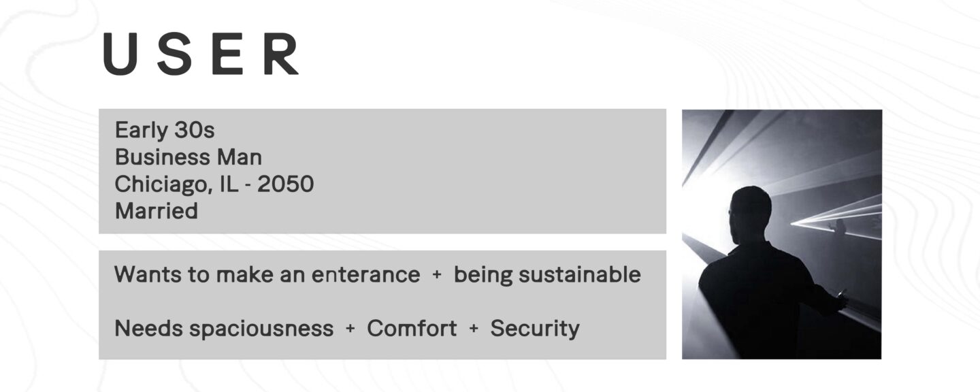Screen dimensions: 980x392
Task: Click the plus sign before "Security"
Action: coord(474,329)
